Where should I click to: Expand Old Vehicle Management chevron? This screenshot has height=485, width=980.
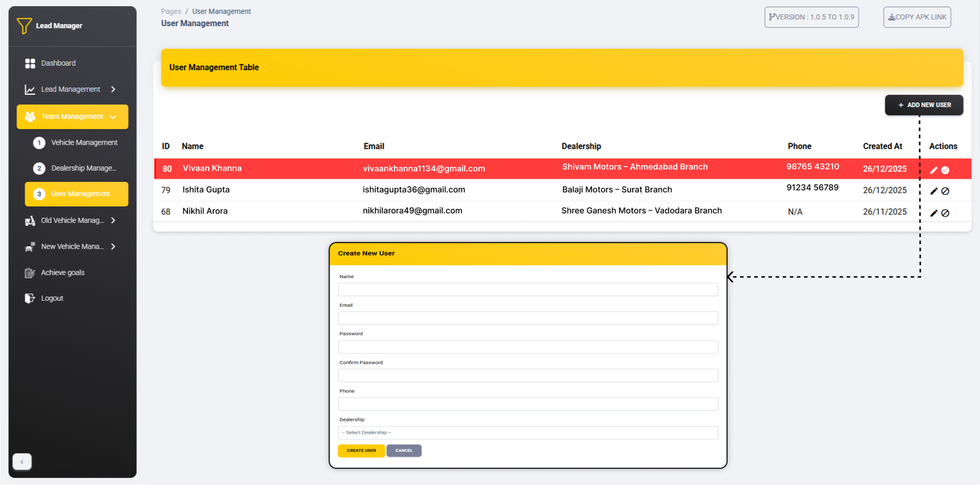[x=113, y=220]
